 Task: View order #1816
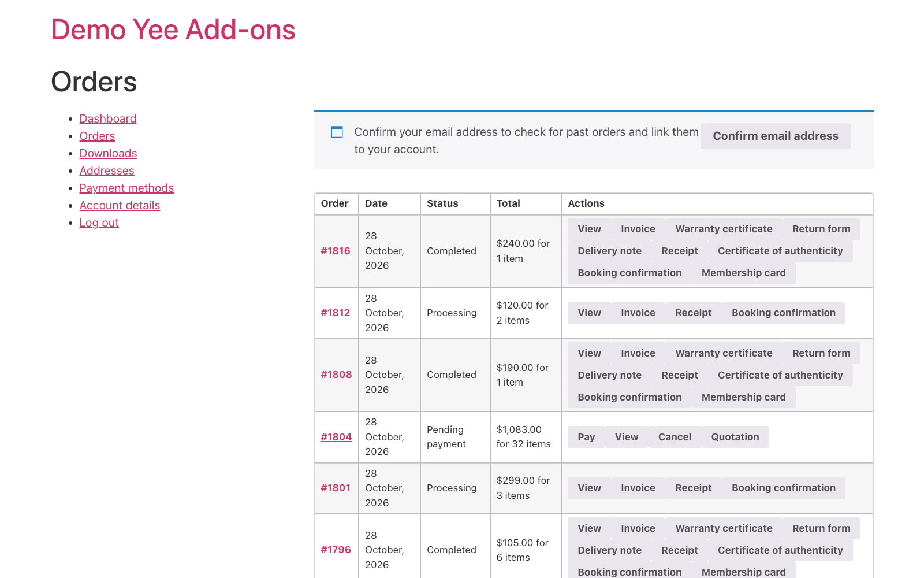[589, 229]
